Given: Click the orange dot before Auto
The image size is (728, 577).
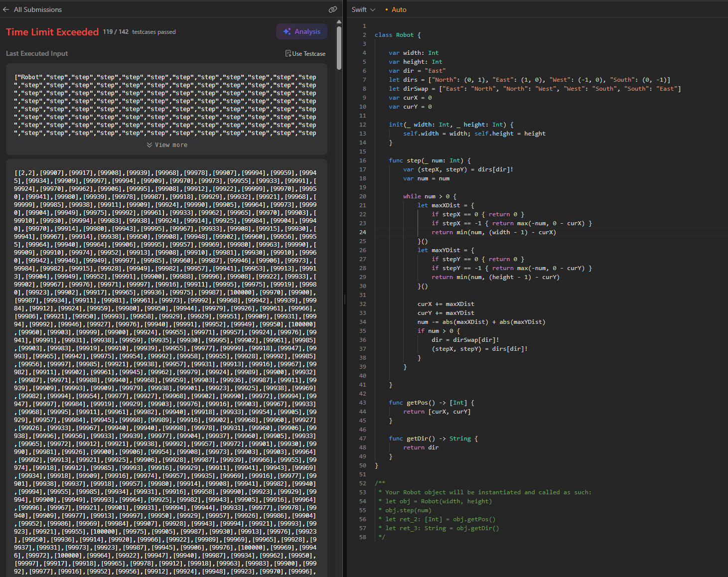Looking at the screenshot, I should [387, 10].
